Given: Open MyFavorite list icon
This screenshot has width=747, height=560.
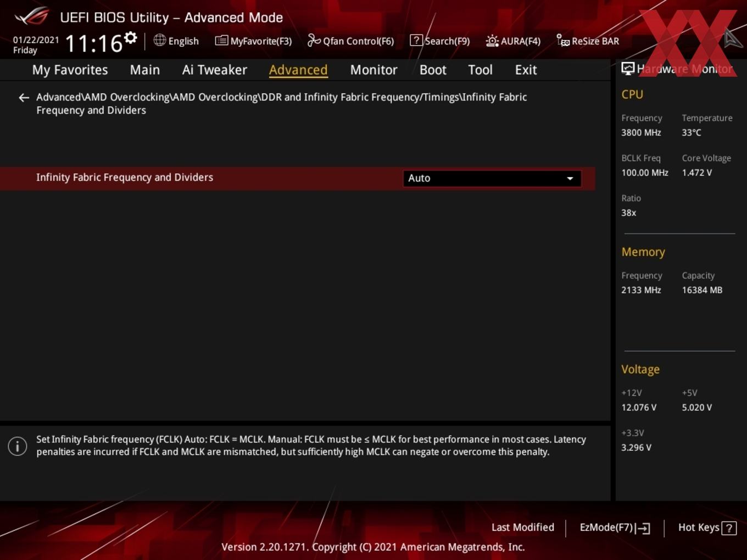Looking at the screenshot, I should click(221, 41).
